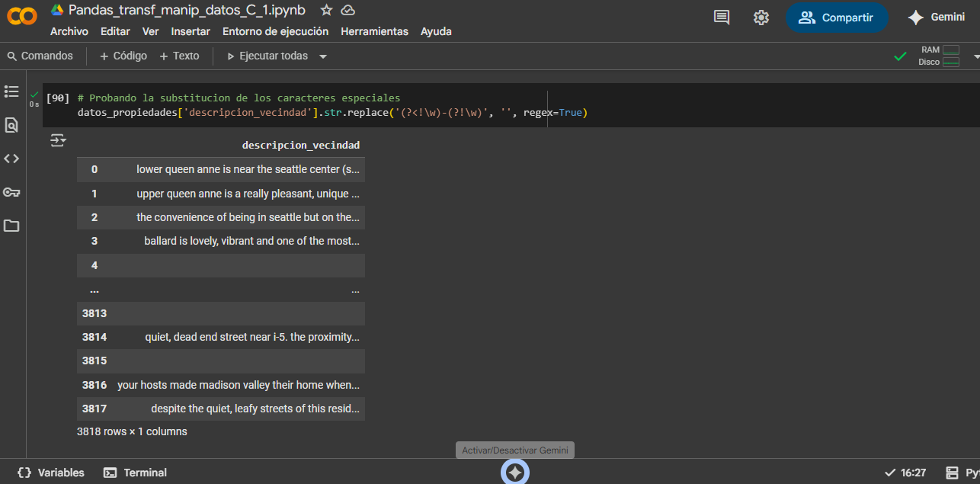Open the Files folder icon in sidebar
The height and width of the screenshot is (484, 980).
click(x=11, y=226)
